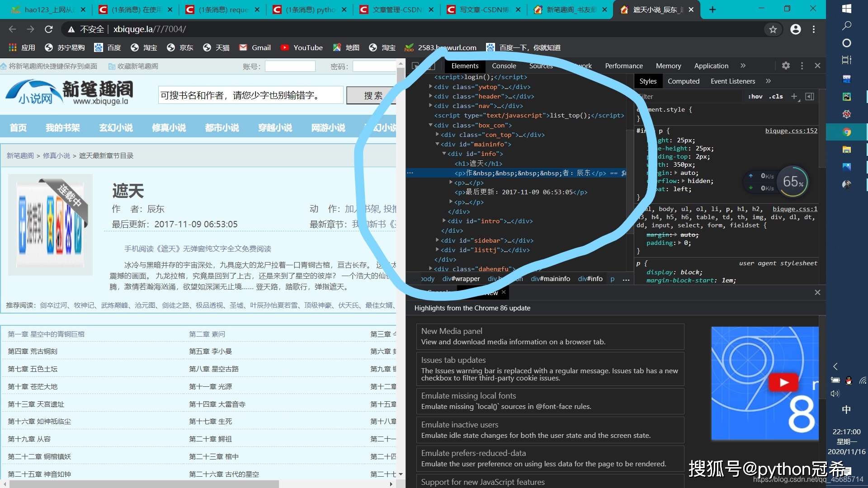
Task: Open DevTools settings gear
Action: [x=786, y=66]
